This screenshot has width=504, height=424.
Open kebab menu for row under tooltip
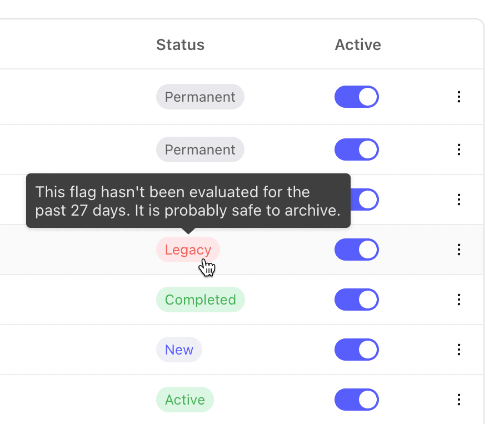tap(458, 199)
